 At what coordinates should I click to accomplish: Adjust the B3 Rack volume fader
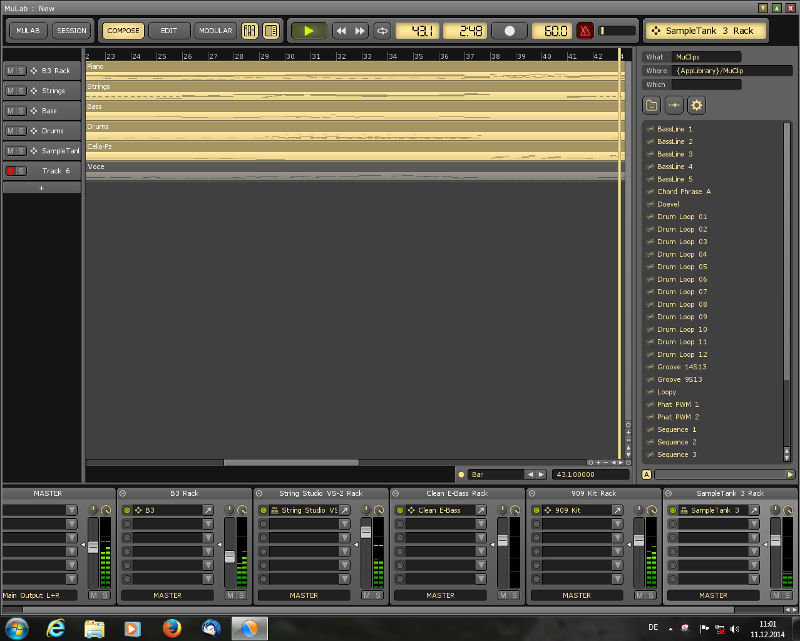(x=230, y=556)
